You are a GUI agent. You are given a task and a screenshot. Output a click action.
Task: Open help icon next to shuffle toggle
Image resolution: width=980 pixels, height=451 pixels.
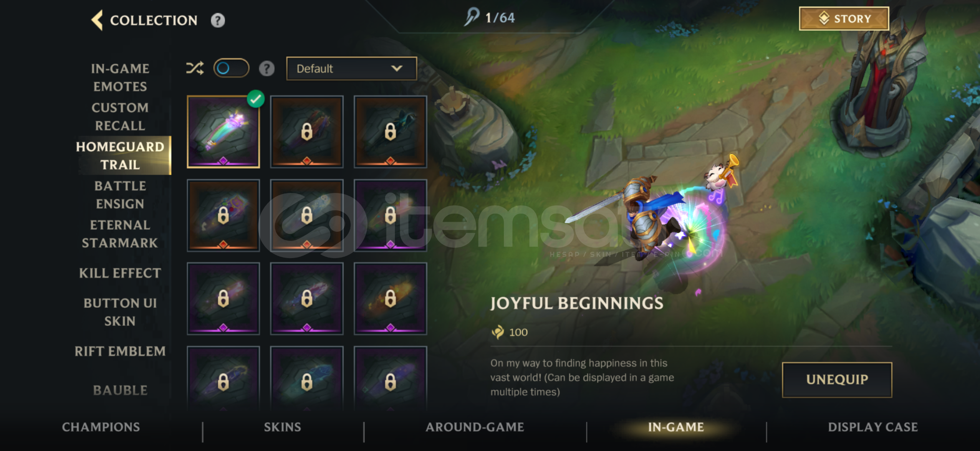[x=267, y=68]
